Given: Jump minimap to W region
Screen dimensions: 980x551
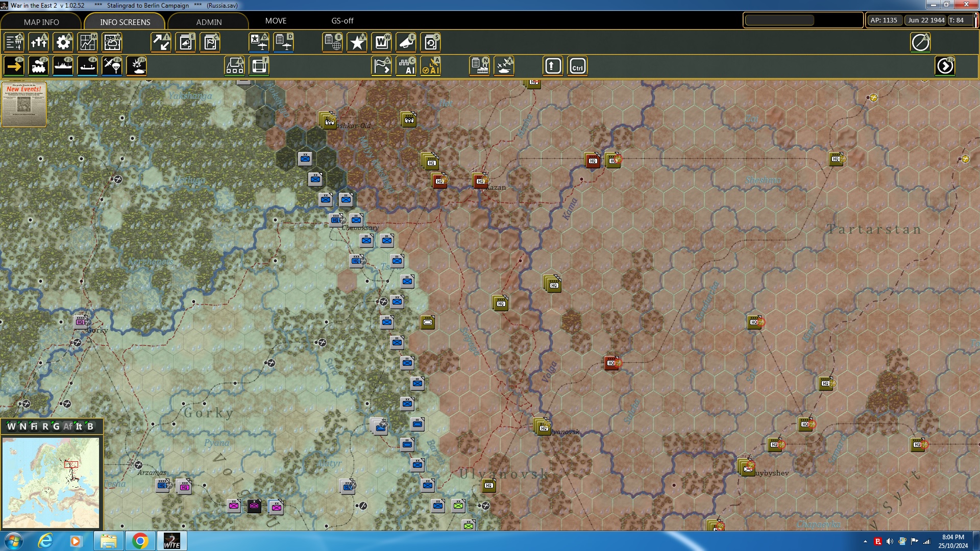Looking at the screenshot, I should [11, 427].
